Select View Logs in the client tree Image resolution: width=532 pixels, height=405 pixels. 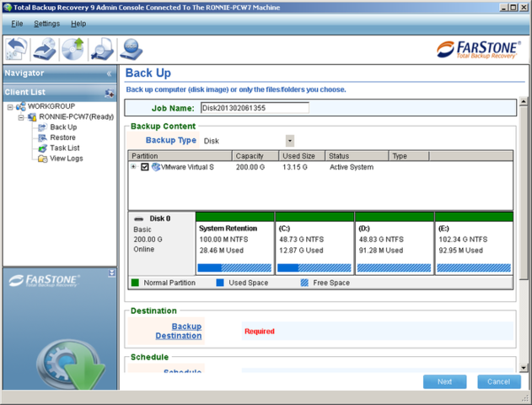(67, 159)
